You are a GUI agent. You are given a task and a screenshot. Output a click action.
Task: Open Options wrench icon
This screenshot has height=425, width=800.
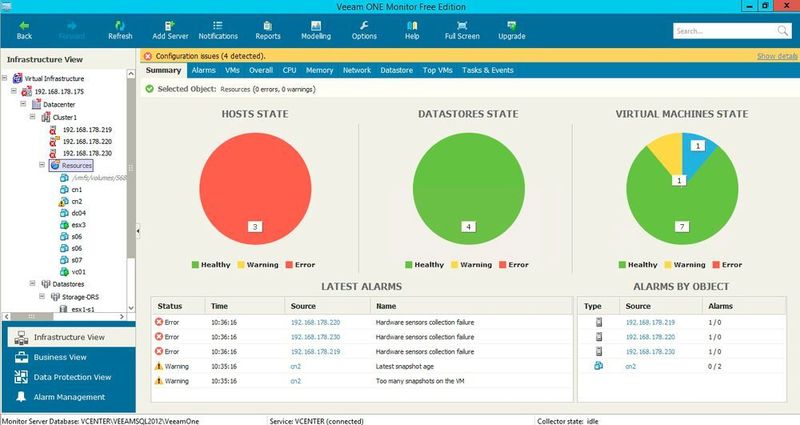[x=364, y=26]
